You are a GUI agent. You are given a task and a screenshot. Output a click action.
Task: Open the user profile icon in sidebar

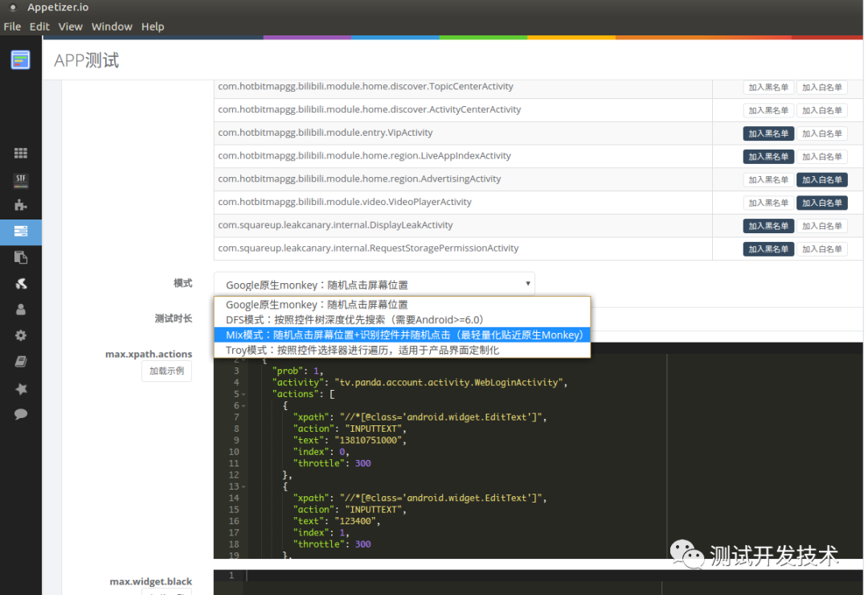click(20, 310)
